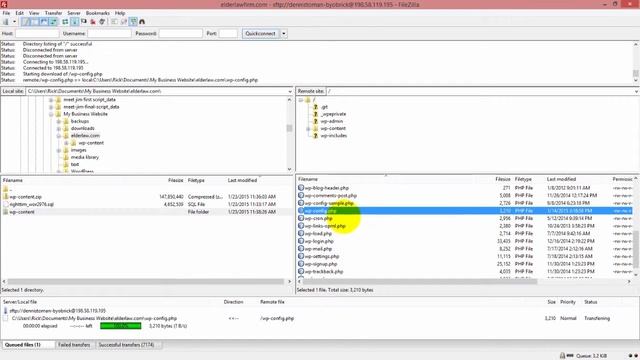The height and width of the screenshot is (360, 640).
Task: Toggle local directory tree icon
Action: point(36,22)
